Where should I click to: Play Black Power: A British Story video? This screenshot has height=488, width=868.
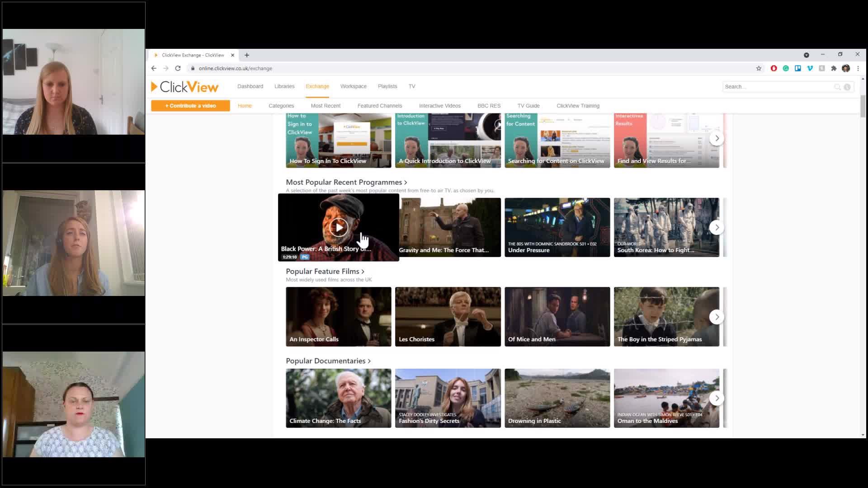point(339,227)
